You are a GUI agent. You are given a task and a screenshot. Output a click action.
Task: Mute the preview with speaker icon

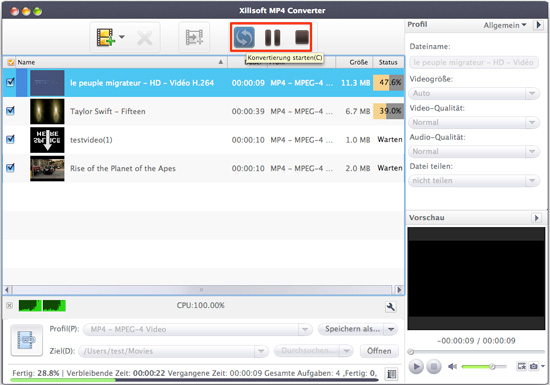452,367
